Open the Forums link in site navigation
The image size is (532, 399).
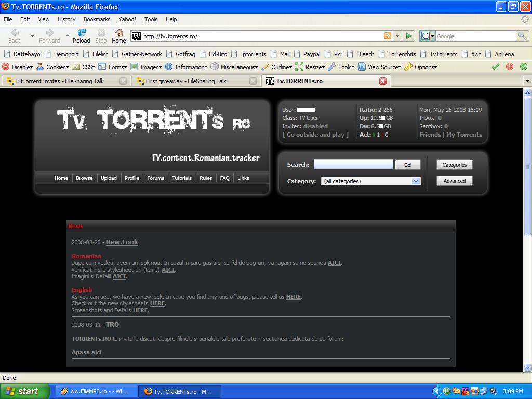[156, 178]
